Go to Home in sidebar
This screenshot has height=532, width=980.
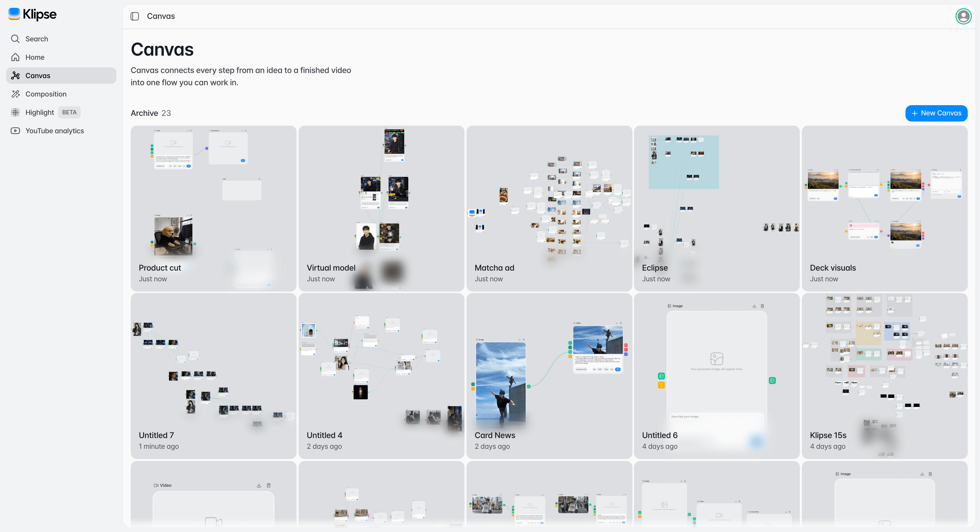61,57
